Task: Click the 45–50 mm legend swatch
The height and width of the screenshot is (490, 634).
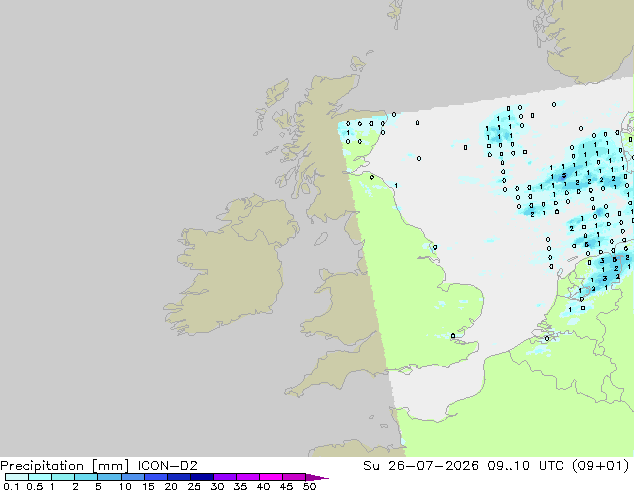Action: (x=294, y=477)
